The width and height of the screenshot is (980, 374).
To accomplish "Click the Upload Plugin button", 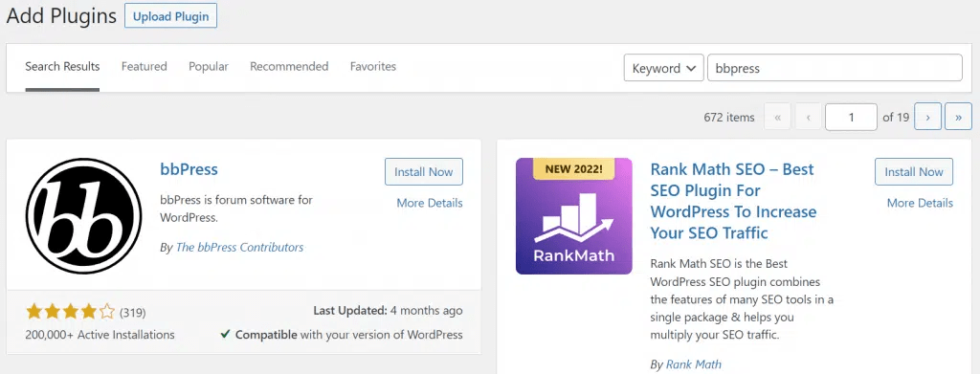I will (170, 16).
